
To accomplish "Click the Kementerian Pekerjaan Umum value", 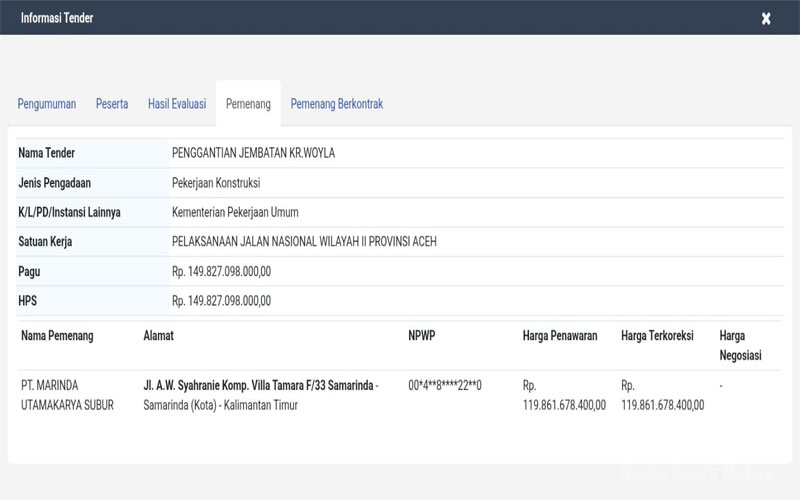I will click(x=235, y=212).
